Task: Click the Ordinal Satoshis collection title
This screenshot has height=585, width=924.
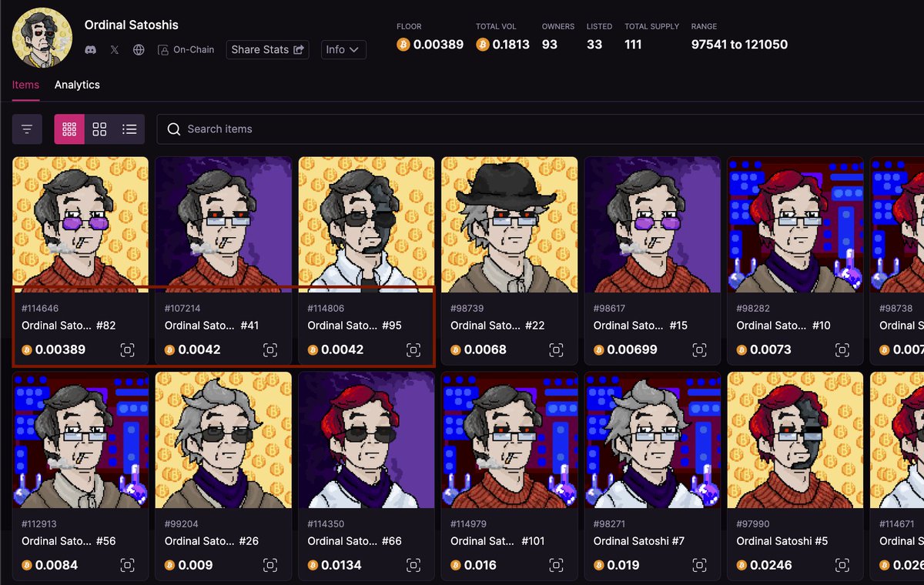Action: pos(131,25)
